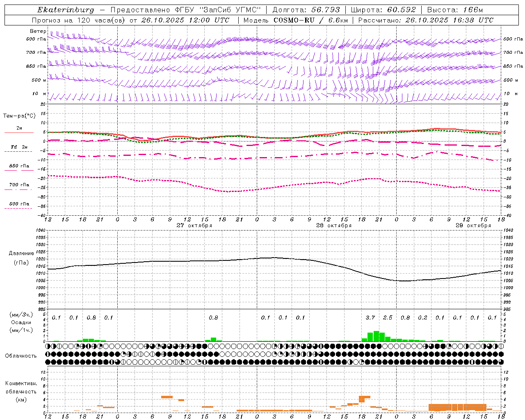Click the '0.2' precipitation value

coord(422,317)
